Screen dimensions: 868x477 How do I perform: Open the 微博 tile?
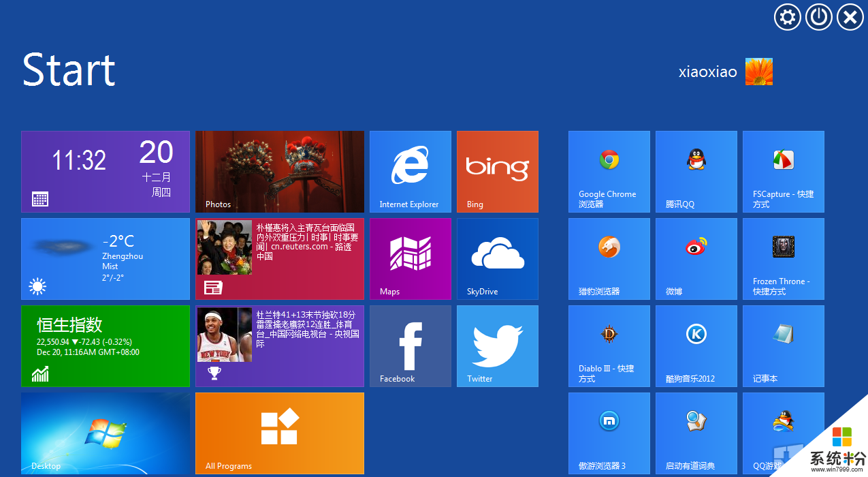[x=696, y=258]
